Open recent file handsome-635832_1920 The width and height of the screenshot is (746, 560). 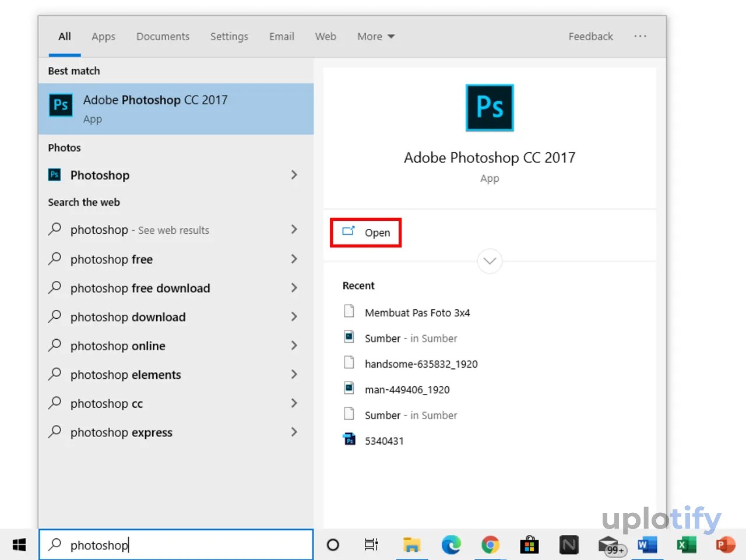[421, 364]
